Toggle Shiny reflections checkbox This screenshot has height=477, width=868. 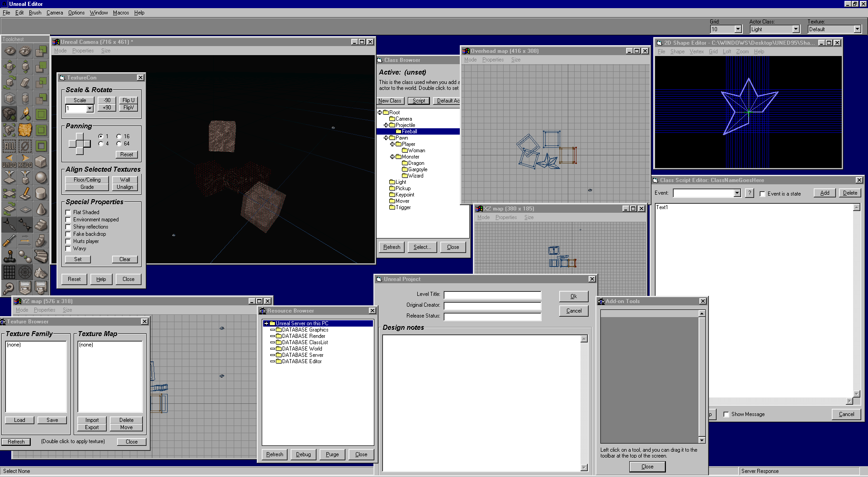tap(68, 227)
